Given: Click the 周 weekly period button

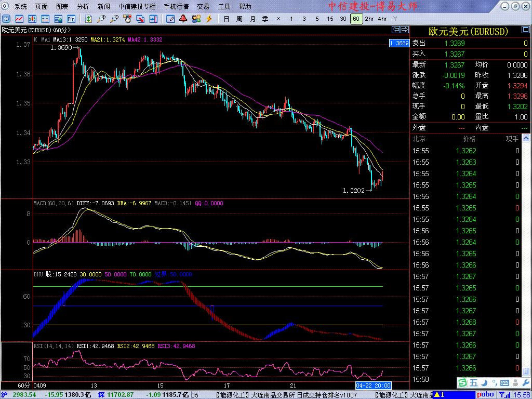Looking at the screenshot, I should tap(239, 19).
